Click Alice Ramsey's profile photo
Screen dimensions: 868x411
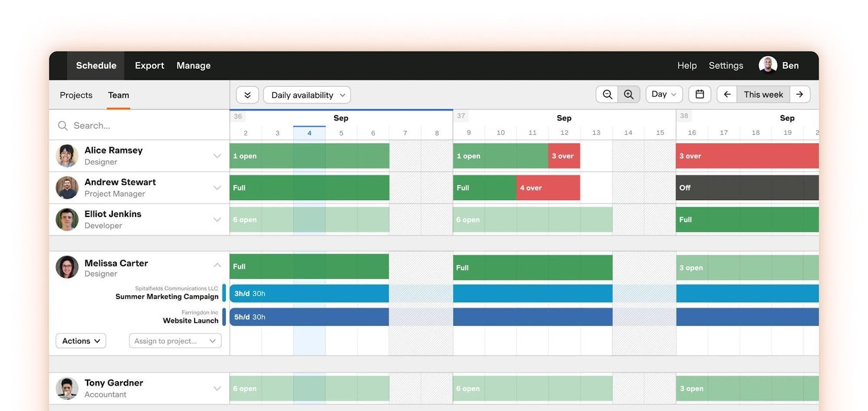point(67,156)
